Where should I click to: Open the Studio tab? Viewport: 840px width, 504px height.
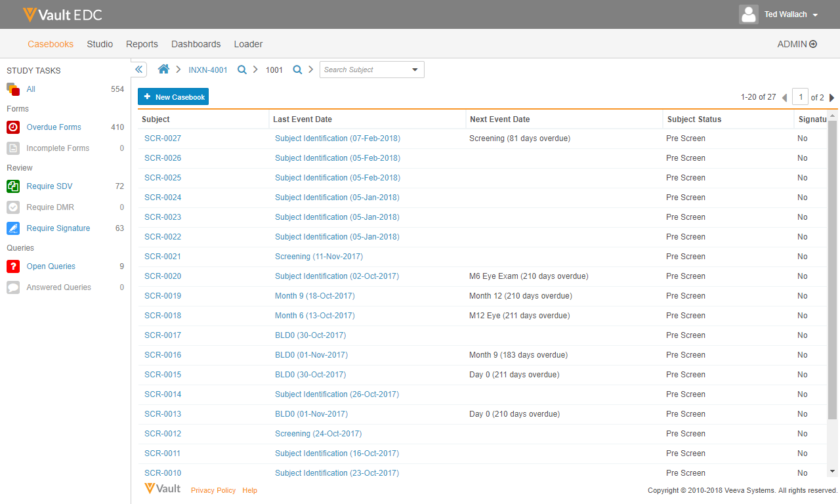coord(100,44)
